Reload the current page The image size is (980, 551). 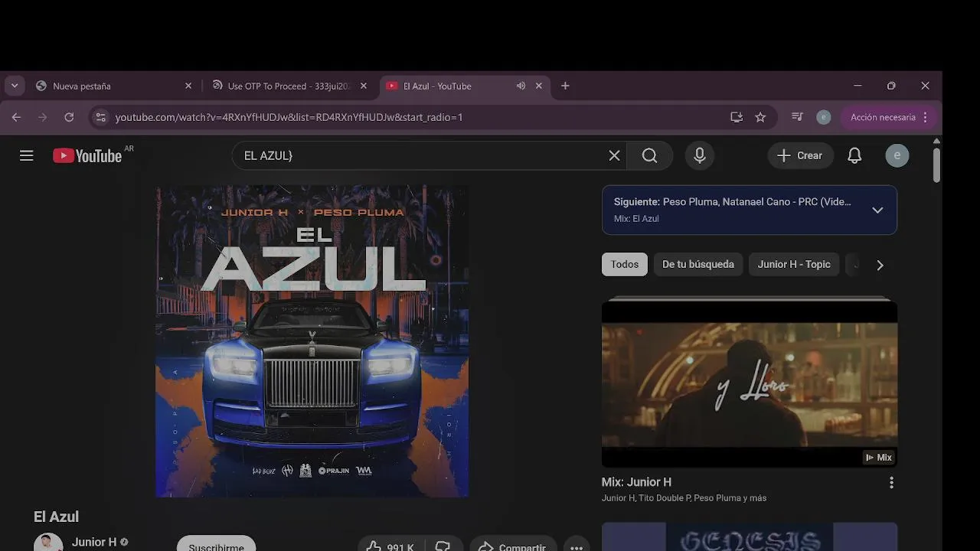(69, 117)
